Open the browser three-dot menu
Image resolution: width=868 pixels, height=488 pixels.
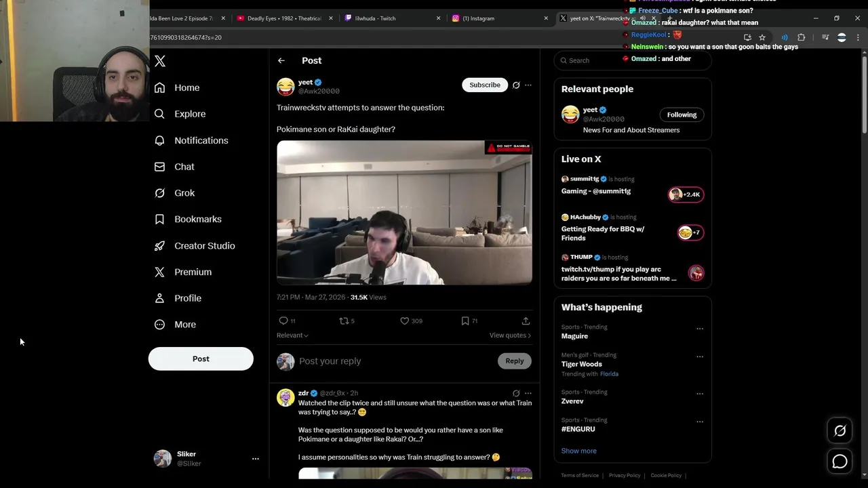[858, 38]
